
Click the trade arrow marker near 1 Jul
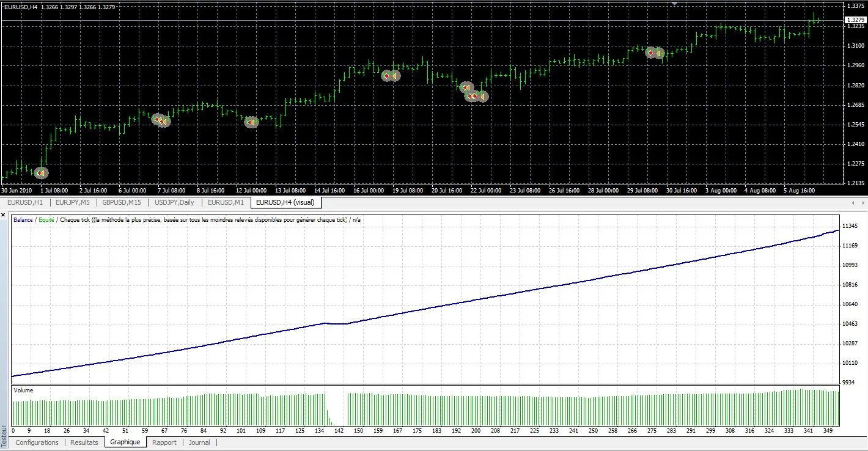(x=42, y=173)
